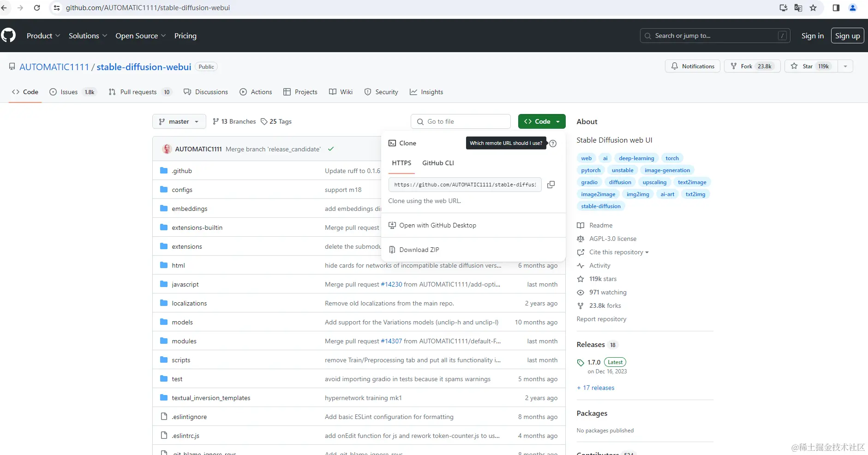Click the pytorch topic tag
This screenshot has width=868, height=455.
591,170
